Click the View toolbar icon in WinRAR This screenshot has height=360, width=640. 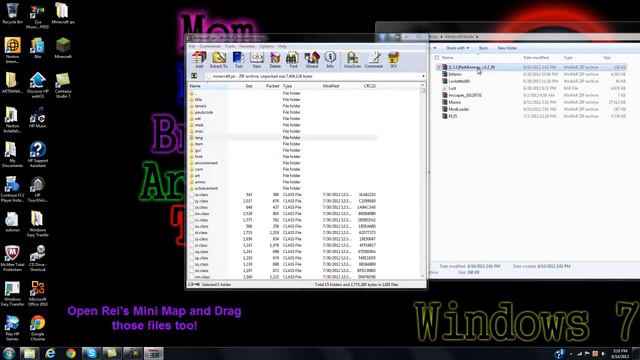[257, 60]
